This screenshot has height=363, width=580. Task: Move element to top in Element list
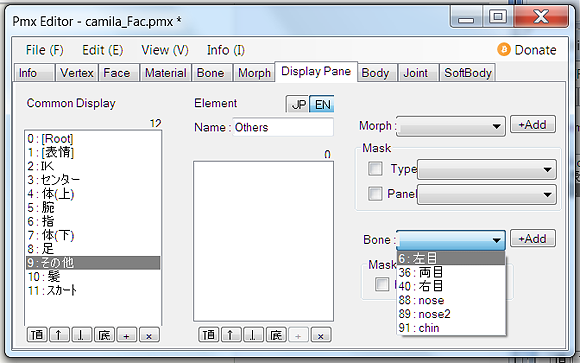(x=209, y=335)
